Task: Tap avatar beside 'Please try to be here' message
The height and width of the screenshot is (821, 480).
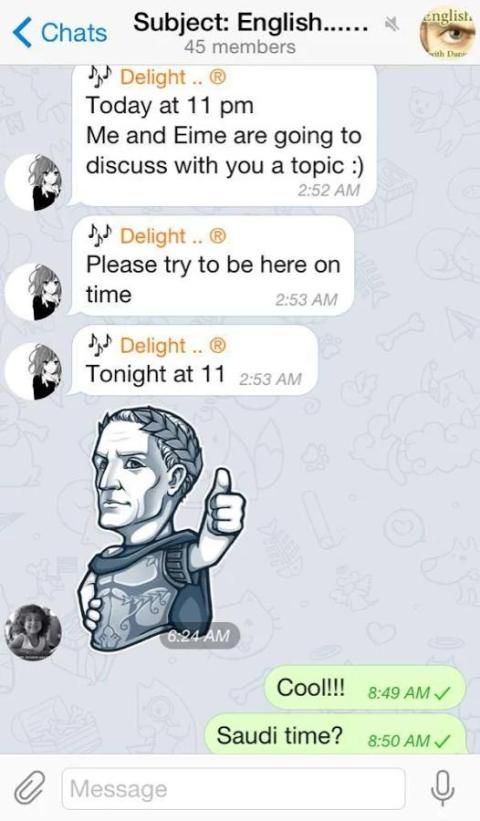Action: [33, 292]
